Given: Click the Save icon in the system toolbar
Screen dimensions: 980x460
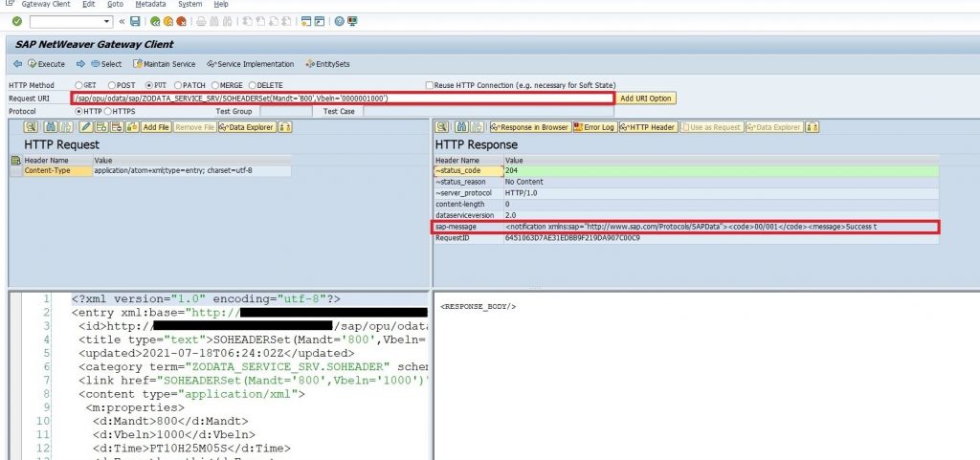Looking at the screenshot, I should tap(135, 21).
